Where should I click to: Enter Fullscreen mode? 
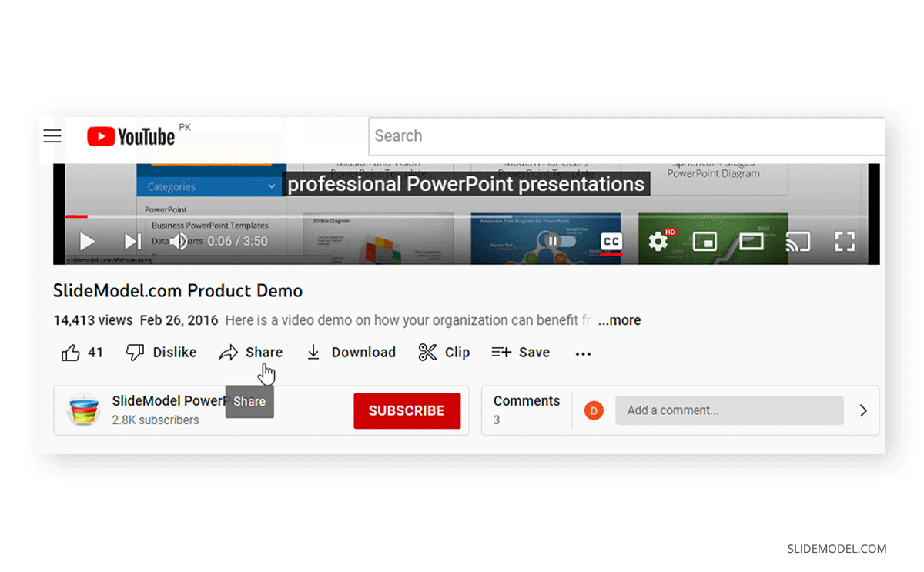(845, 241)
